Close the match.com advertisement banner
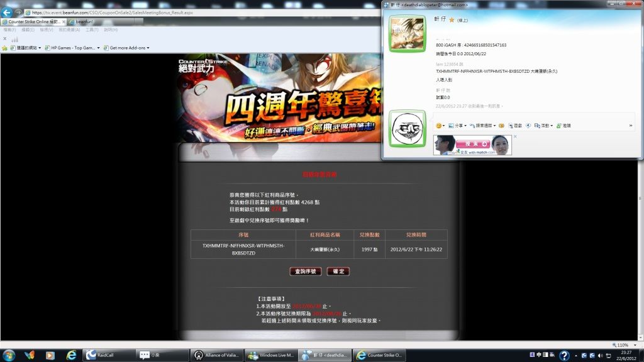 point(515,136)
